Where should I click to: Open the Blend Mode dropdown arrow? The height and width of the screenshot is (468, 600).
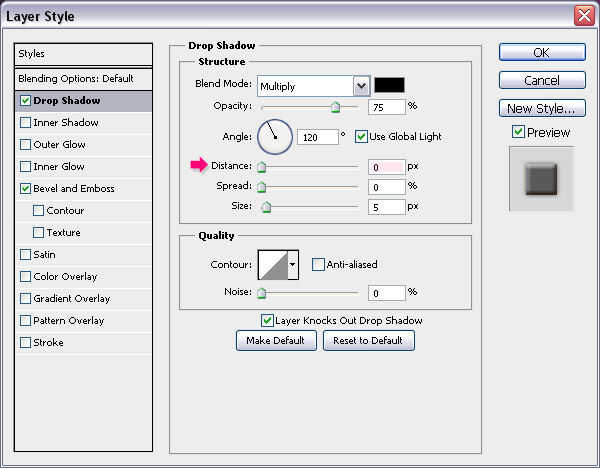pyautogui.click(x=361, y=86)
